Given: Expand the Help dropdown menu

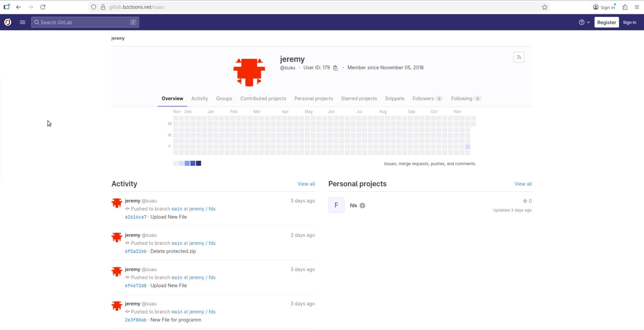Looking at the screenshot, I should coord(584,22).
